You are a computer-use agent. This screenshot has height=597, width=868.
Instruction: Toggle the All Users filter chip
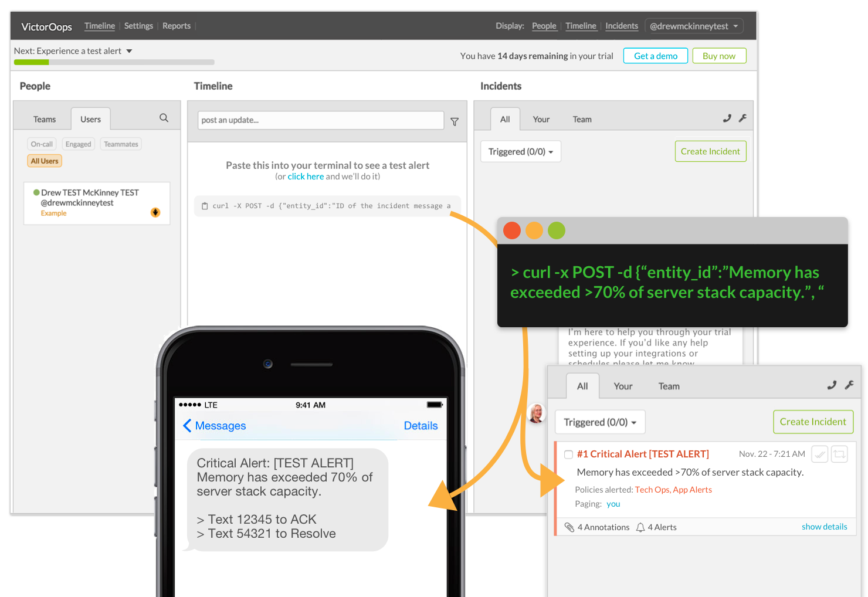pyautogui.click(x=45, y=161)
